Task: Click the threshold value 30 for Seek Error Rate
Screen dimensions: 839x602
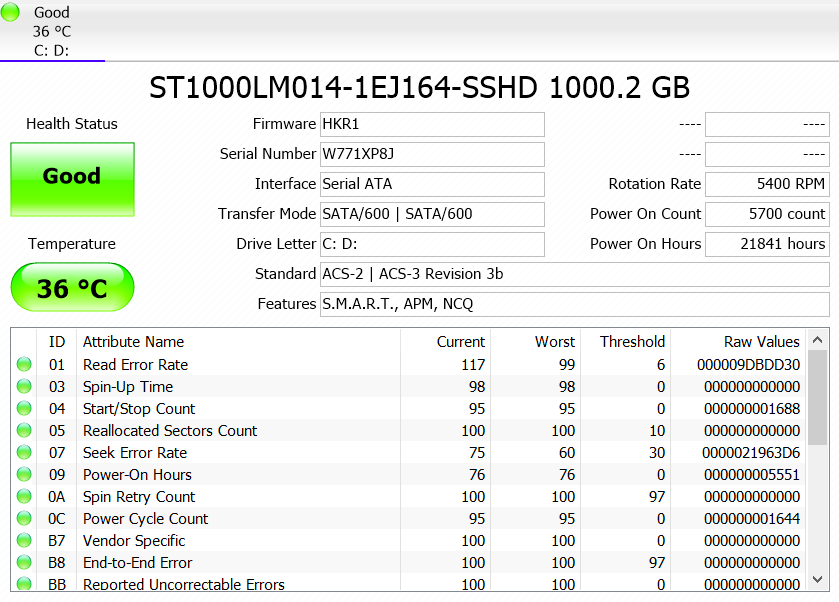Action: pos(657,453)
